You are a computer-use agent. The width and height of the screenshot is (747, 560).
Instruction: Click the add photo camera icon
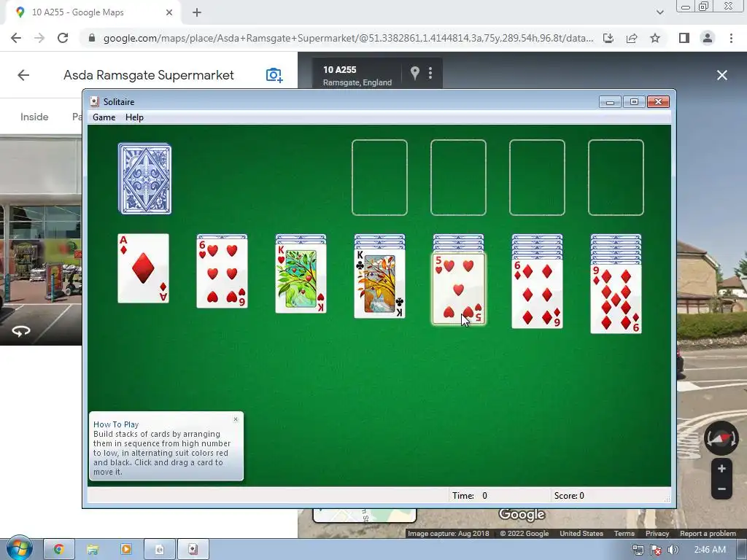274,75
